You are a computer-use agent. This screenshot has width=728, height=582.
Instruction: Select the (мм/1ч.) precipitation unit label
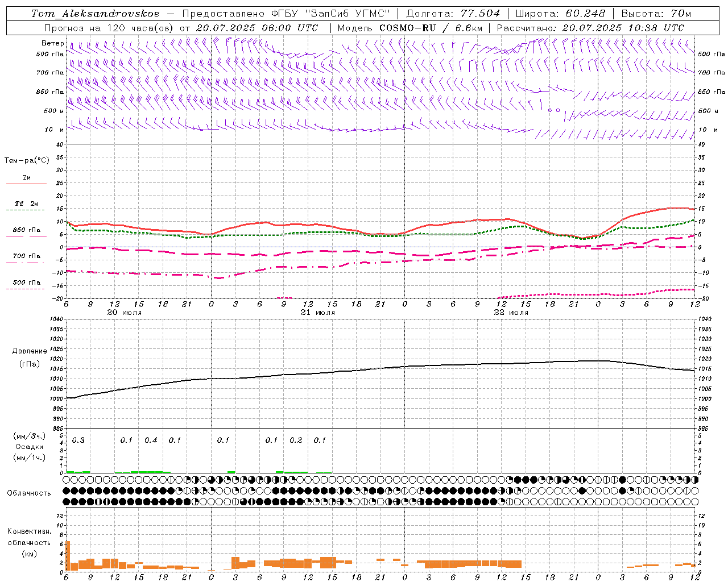point(30,457)
